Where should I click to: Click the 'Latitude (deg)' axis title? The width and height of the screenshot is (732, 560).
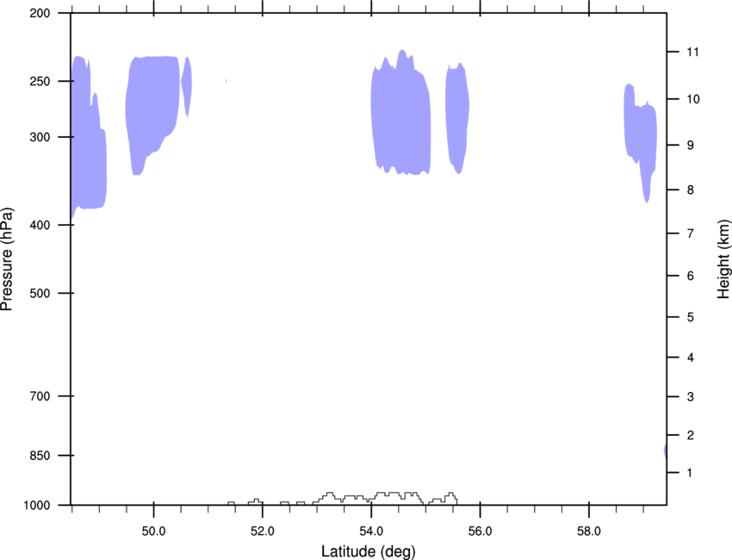[368, 551]
